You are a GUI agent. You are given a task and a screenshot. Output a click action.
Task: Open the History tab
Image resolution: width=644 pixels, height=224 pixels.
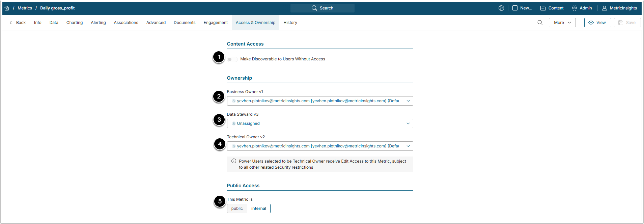290,23
